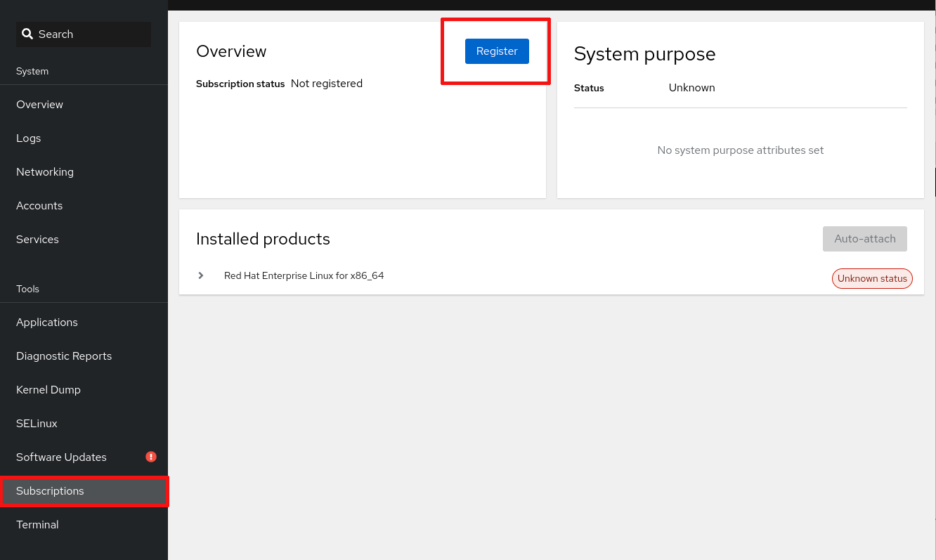Launch Terminal from the sidebar
The image size is (936, 560).
click(38, 525)
